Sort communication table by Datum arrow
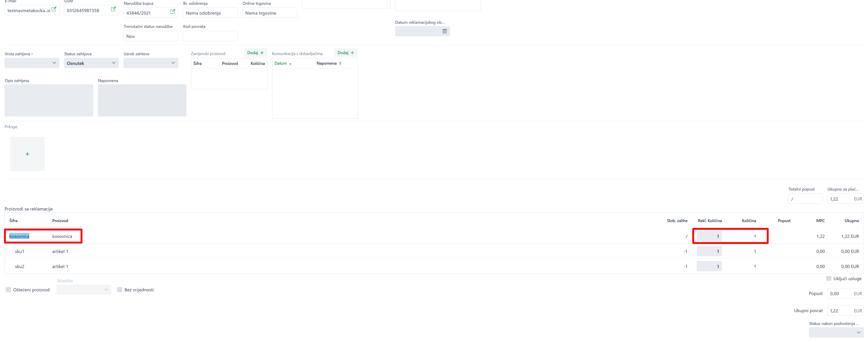Image resolution: width=868 pixels, height=343 pixels. [290, 64]
